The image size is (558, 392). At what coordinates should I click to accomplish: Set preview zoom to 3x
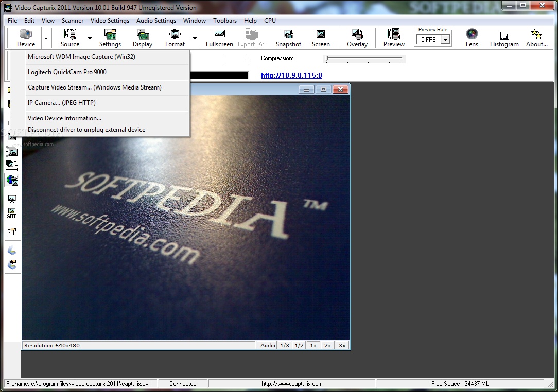pyautogui.click(x=342, y=345)
